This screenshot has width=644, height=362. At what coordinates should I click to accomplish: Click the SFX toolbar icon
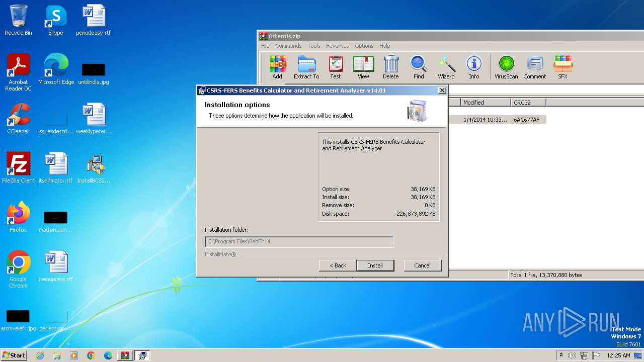coord(563,67)
